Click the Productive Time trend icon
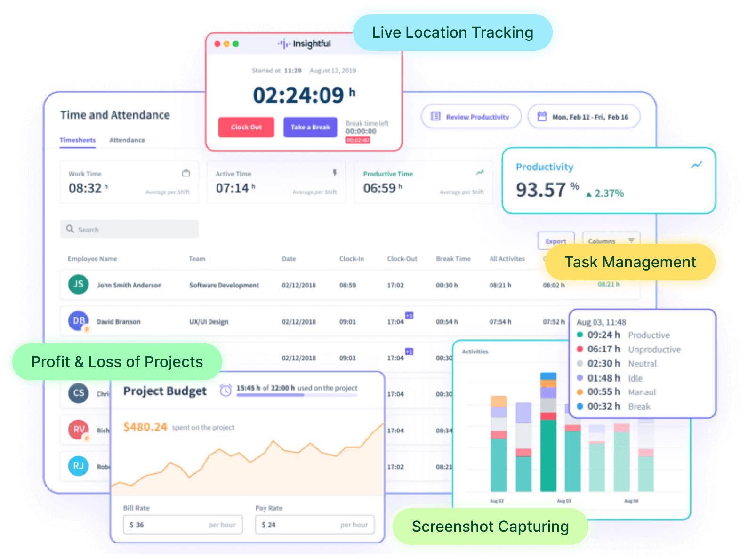 point(480,172)
